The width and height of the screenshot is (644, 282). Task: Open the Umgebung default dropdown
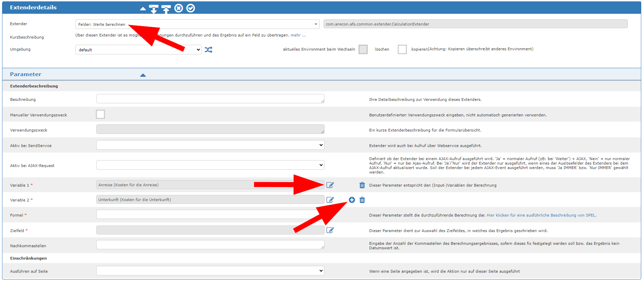[138, 50]
